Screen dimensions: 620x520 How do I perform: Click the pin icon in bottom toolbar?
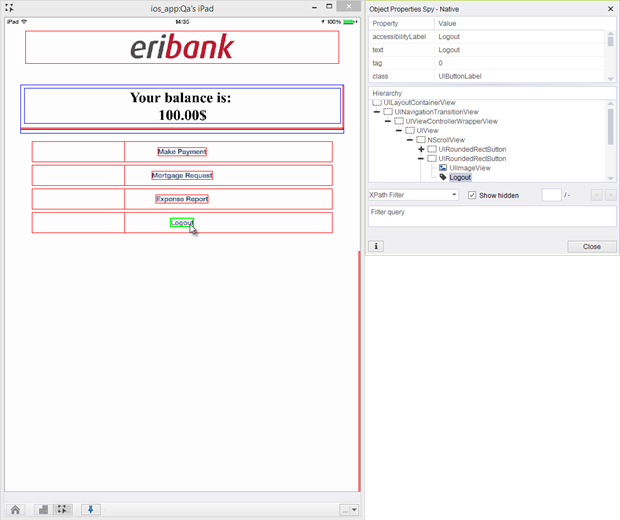[91, 509]
